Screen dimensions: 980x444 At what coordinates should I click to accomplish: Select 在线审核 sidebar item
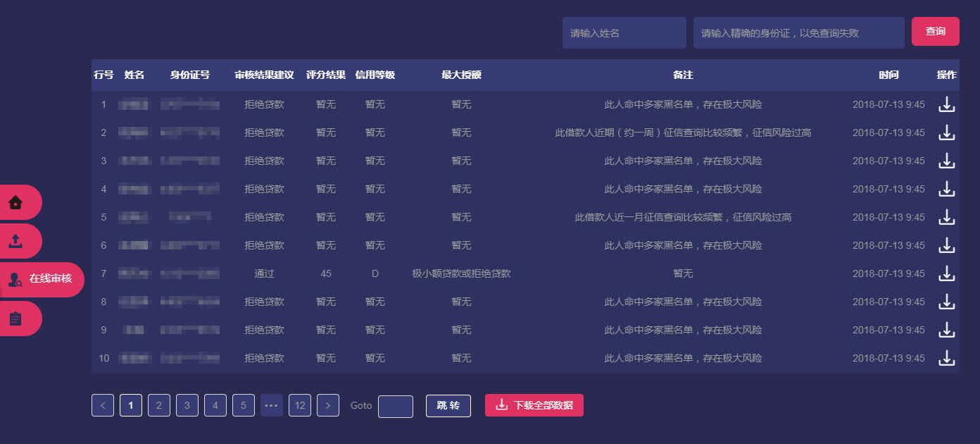pos(41,279)
